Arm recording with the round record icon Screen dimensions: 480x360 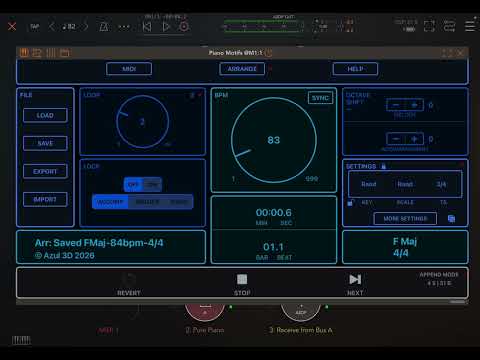pos(184,26)
